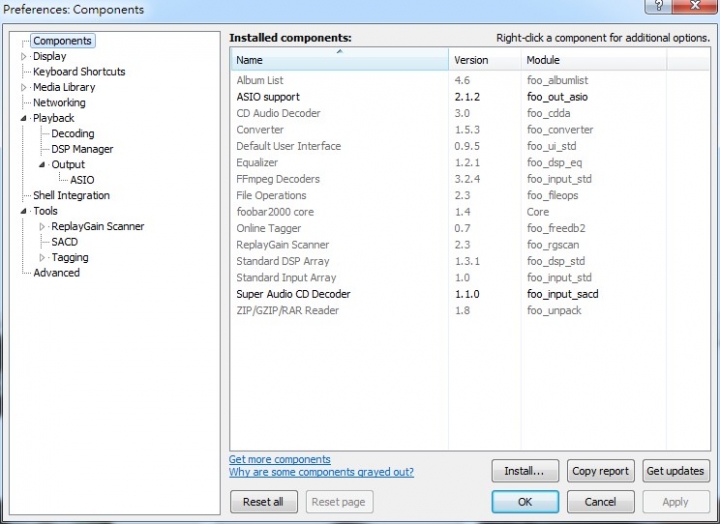Click the foo_out_asio module cell
Viewport: 720px width, 524px height.
pos(557,97)
